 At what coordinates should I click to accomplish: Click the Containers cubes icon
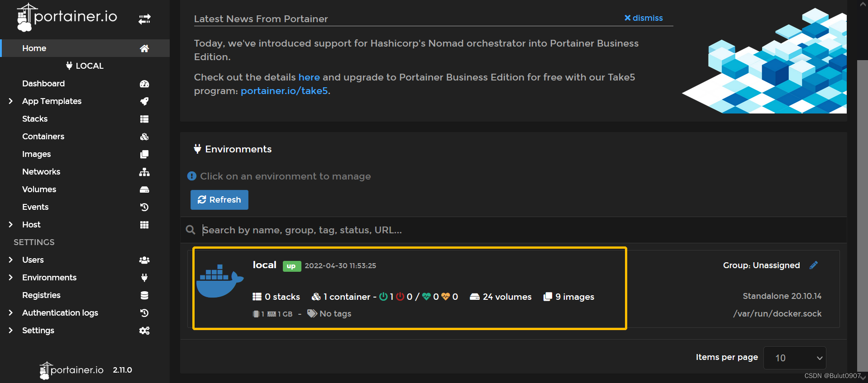point(144,137)
